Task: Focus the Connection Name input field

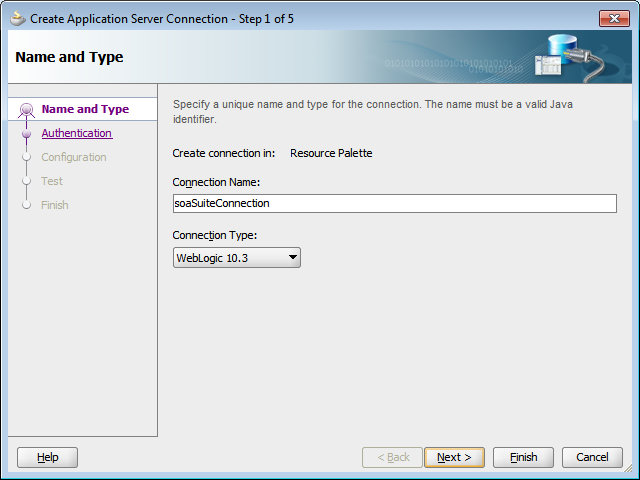Action: click(395, 203)
